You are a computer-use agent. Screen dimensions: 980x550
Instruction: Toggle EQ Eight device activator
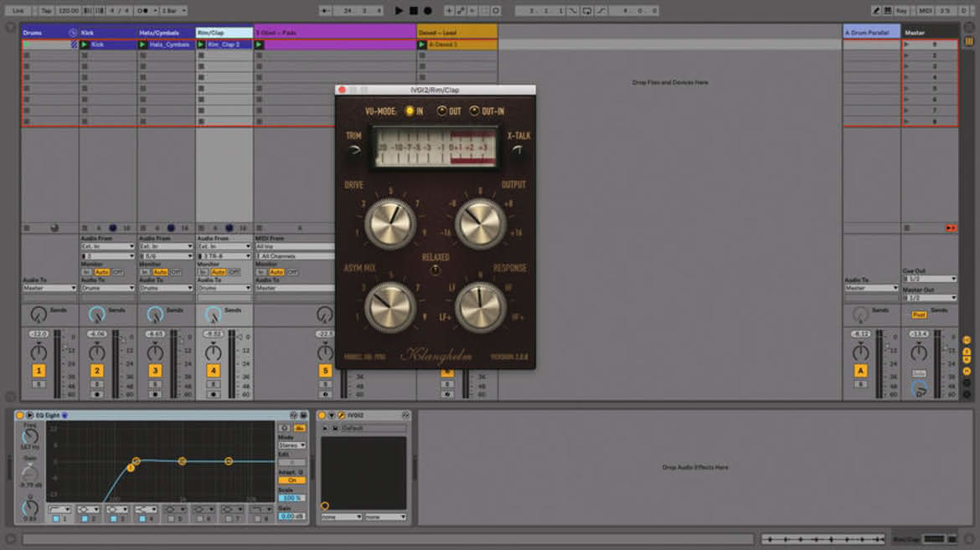(x=20, y=415)
